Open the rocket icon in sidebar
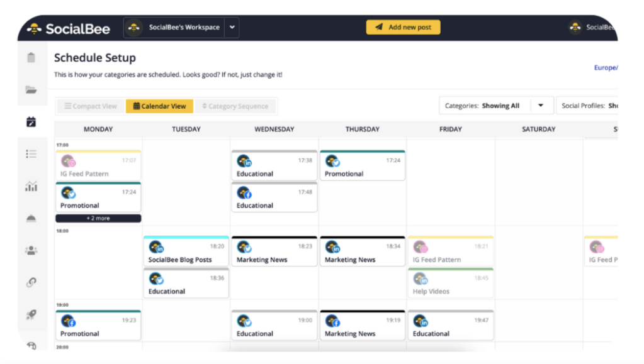This screenshot has width=644, height=364. (x=31, y=314)
